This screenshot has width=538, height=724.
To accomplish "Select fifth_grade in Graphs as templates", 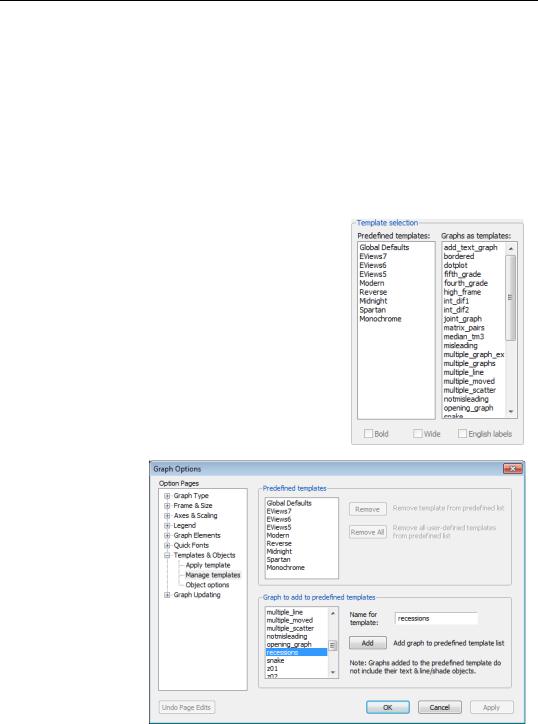I will pyautogui.click(x=462, y=274).
